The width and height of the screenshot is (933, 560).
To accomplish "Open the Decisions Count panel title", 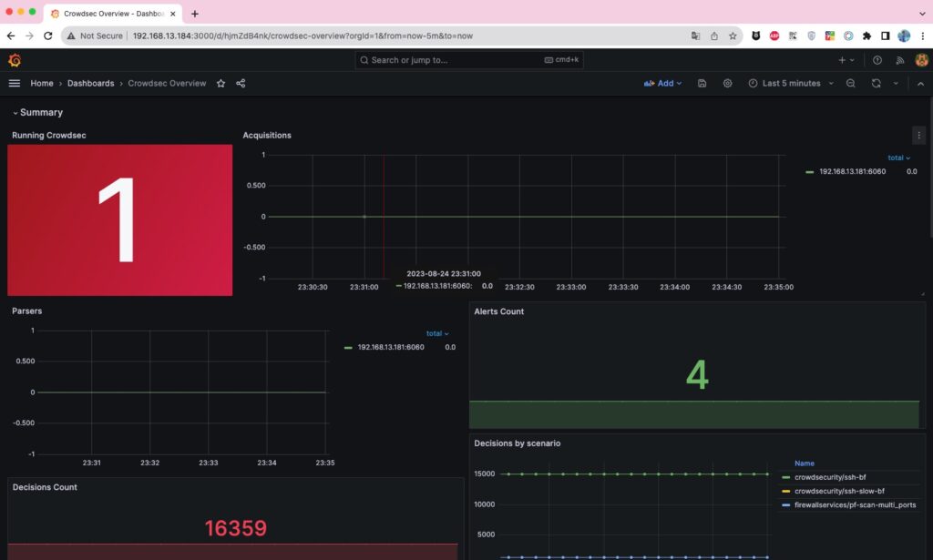I will (x=45, y=487).
